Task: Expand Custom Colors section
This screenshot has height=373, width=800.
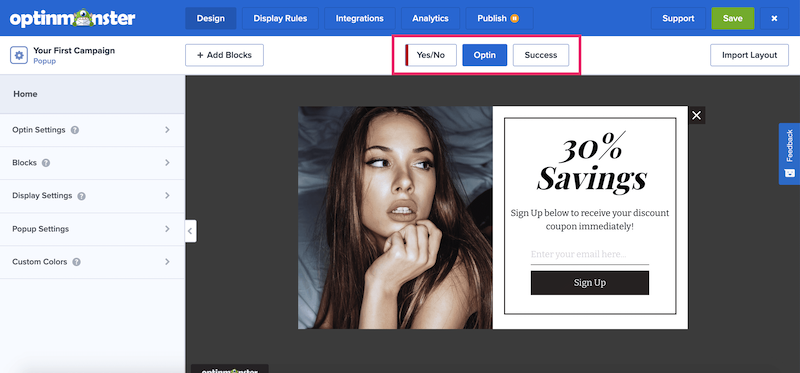Action: coord(92,262)
